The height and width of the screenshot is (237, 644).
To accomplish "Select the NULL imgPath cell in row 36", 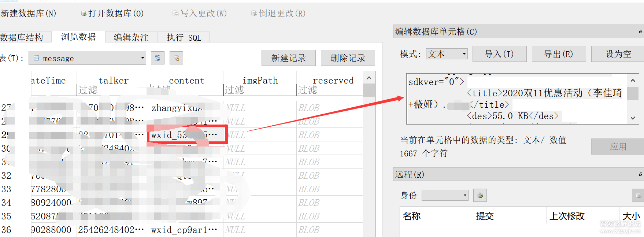I will click(260, 230).
